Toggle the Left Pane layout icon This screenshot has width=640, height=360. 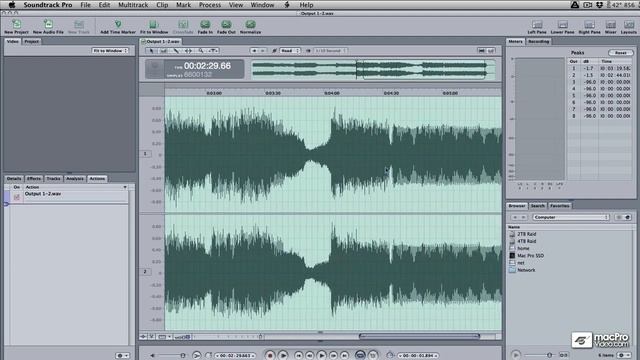[x=537, y=24]
